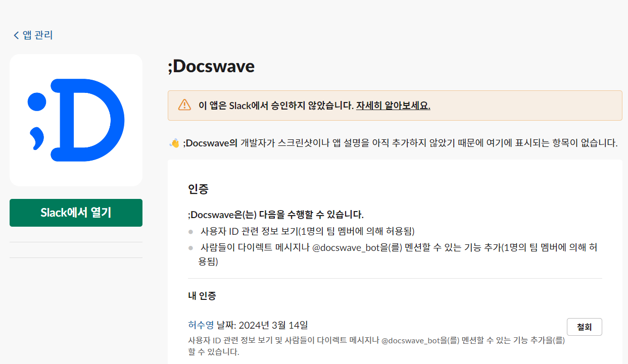The image size is (628, 364).
Task: Click the blue ;D Docswave logo
Action: pos(76,120)
